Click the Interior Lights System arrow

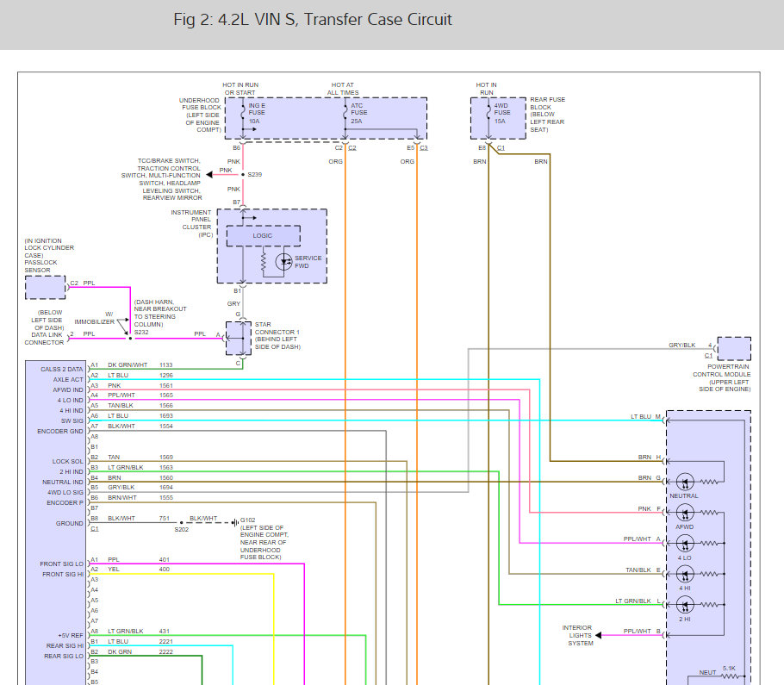(599, 635)
